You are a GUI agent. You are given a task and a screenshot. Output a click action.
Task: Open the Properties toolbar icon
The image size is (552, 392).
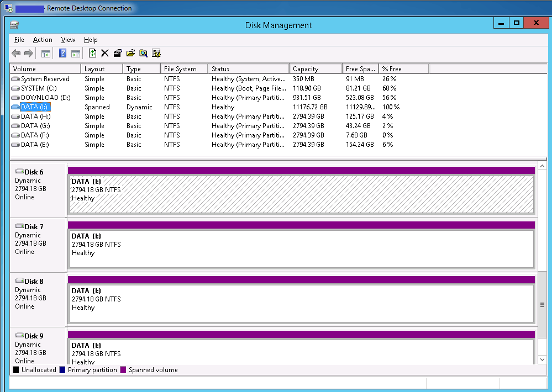tap(118, 53)
